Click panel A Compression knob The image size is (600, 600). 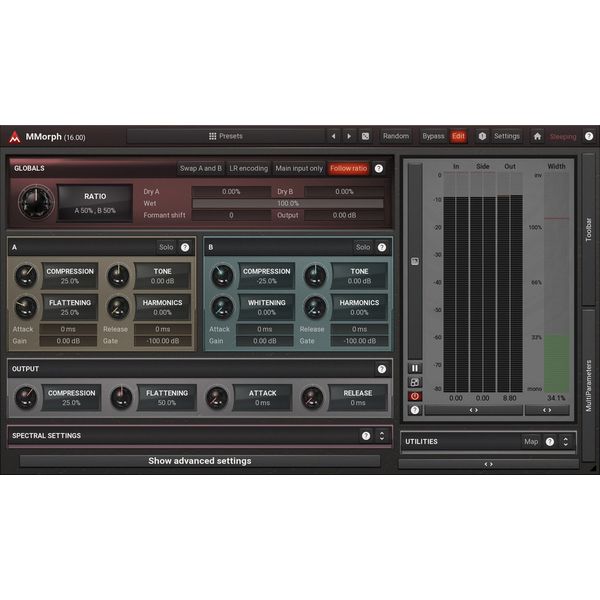26,276
